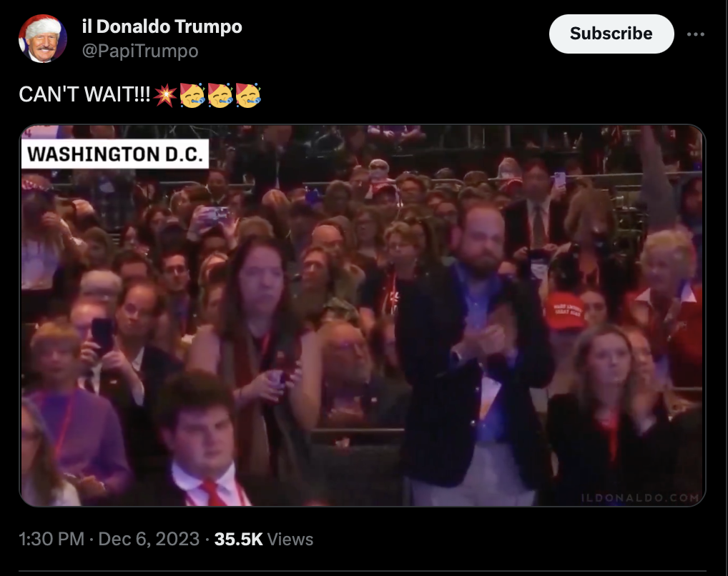Click the display name il Donaldo Trumpo

[x=162, y=26]
